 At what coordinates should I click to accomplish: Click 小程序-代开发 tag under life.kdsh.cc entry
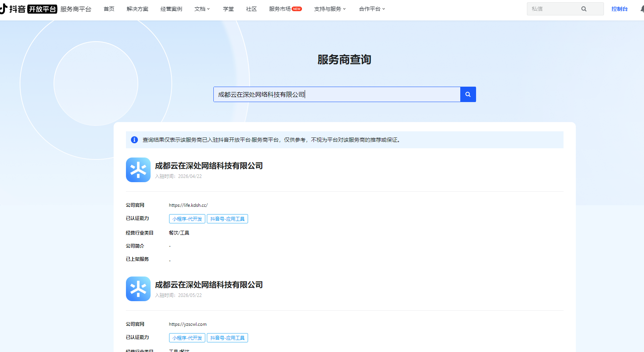coord(187,219)
